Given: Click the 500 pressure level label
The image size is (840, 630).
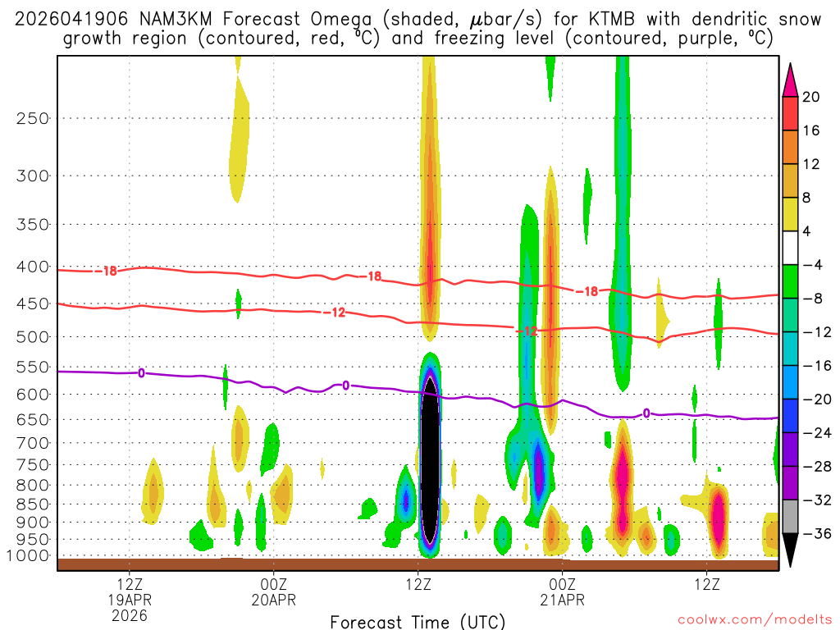Looking at the screenshot, I should [x=31, y=337].
